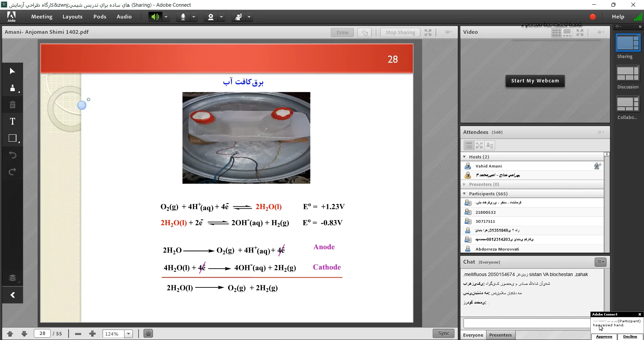
Task: Go to the next page arrow
Action: coord(24,334)
